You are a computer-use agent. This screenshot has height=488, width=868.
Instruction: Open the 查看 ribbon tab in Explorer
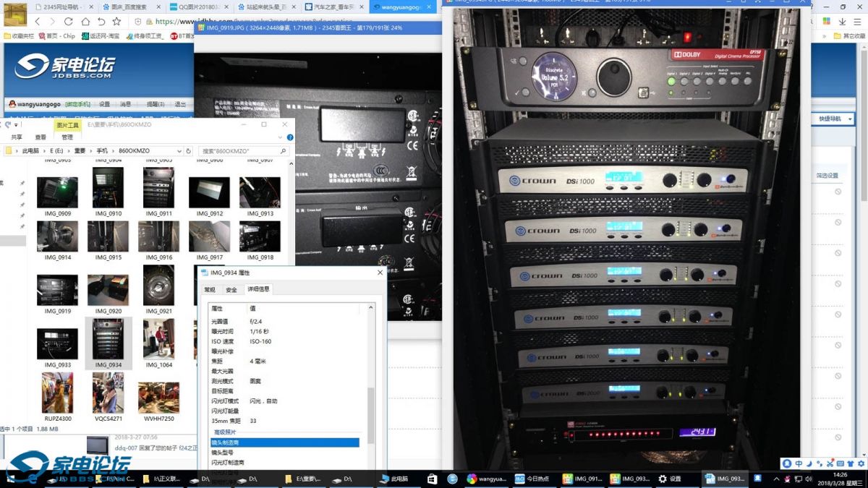point(41,137)
